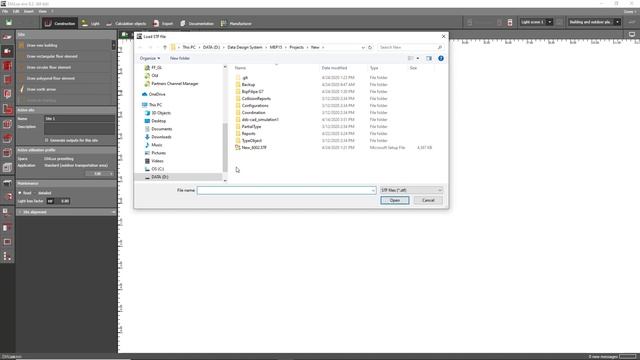Image resolution: width=640 pixels, height=360 pixels.
Task: Select the rectangle view tool icon
Action: click(x=7, y=242)
